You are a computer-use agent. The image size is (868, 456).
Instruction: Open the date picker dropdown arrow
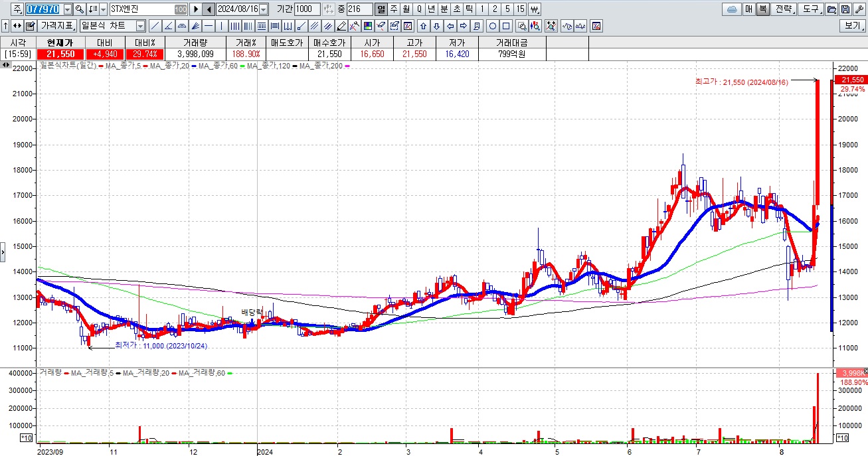[263, 9]
